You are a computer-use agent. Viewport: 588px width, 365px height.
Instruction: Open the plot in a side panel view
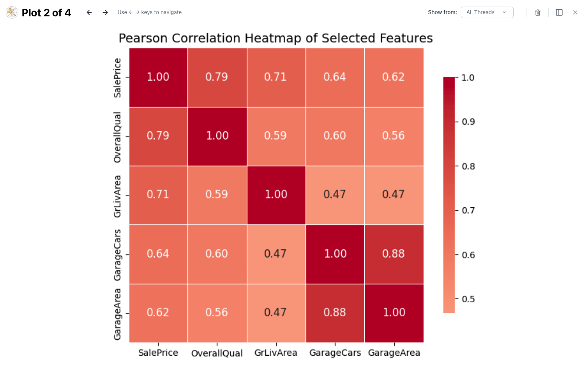click(x=559, y=12)
